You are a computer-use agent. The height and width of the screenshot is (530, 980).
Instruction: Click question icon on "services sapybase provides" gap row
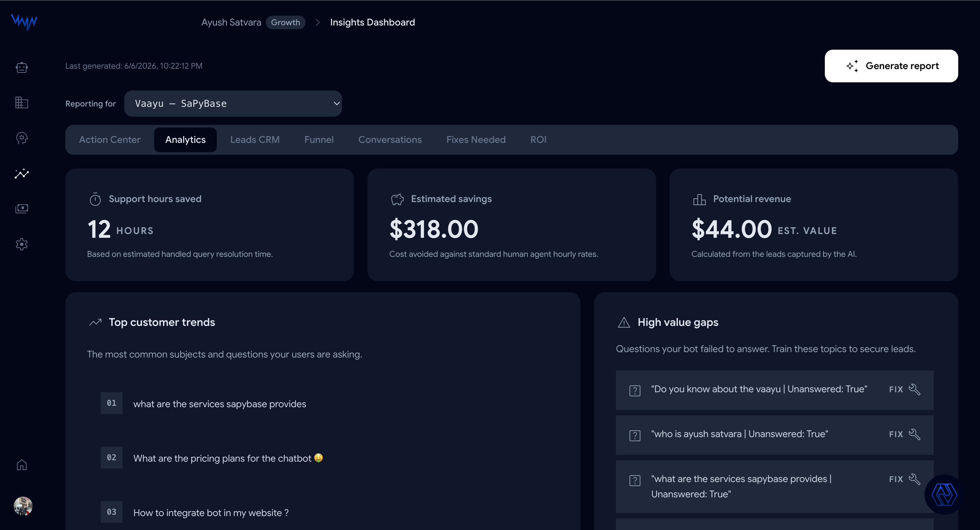click(x=635, y=480)
